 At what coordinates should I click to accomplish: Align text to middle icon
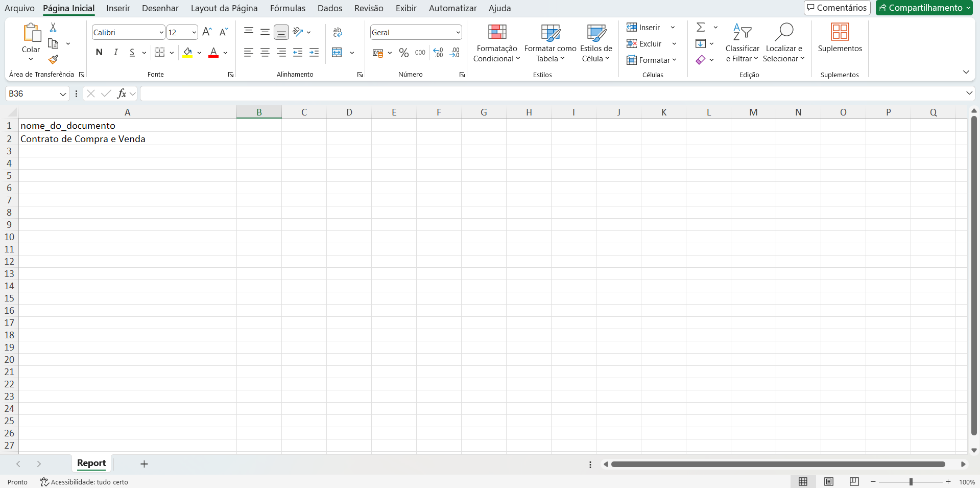click(x=265, y=32)
